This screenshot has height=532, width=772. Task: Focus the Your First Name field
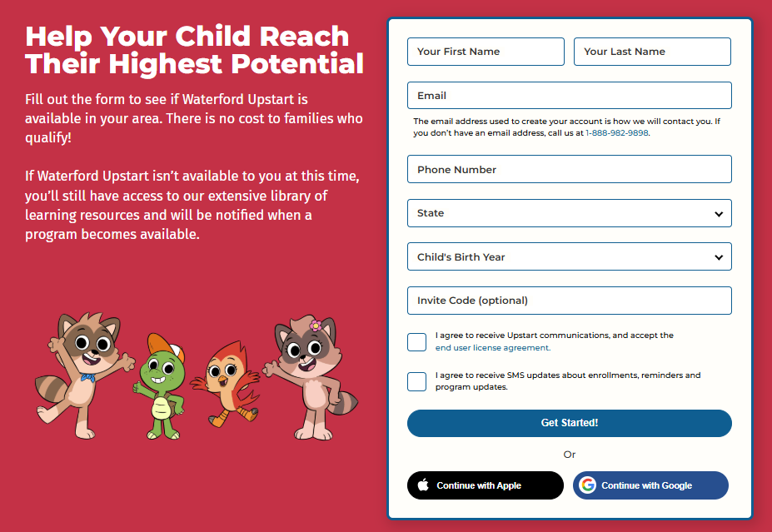click(486, 52)
